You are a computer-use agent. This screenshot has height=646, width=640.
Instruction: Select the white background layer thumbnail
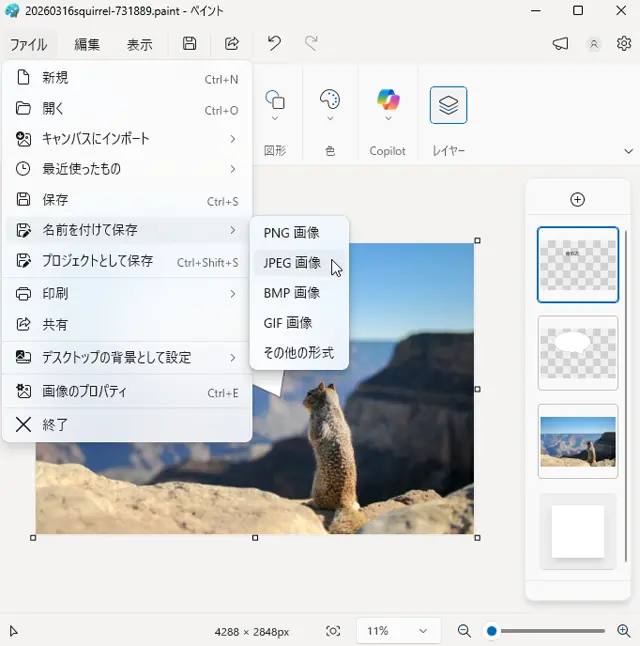[578, 531]
